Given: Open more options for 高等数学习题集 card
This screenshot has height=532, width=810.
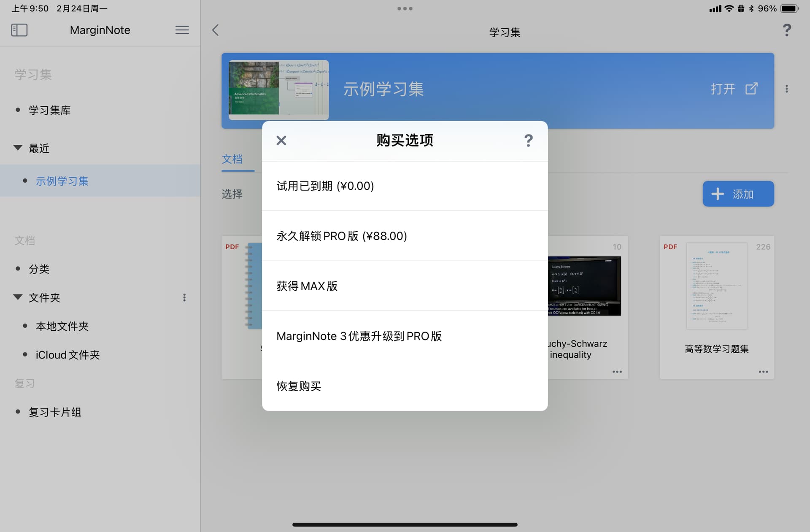Looking at the screenshot, I should click(x=763, y=372).
